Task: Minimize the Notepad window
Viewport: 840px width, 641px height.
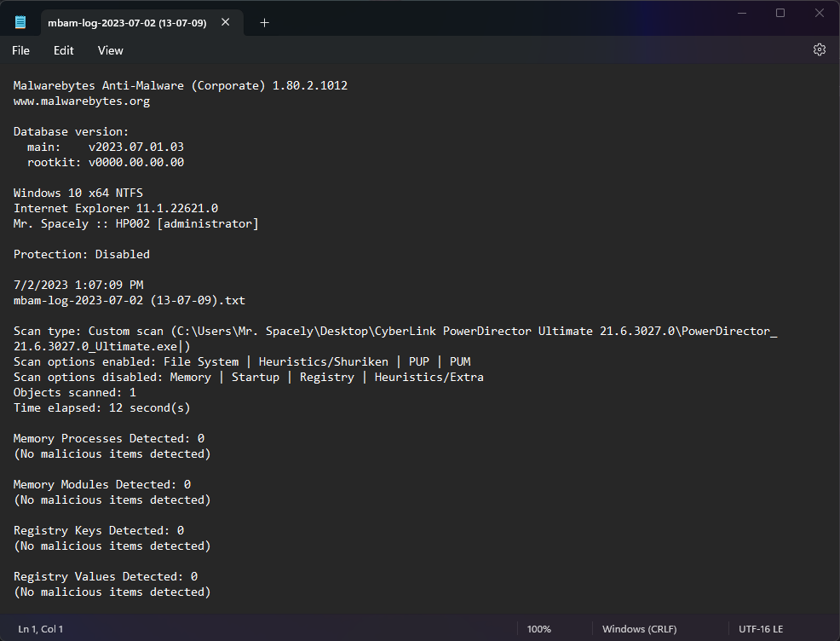Action: tap(742, 13)
